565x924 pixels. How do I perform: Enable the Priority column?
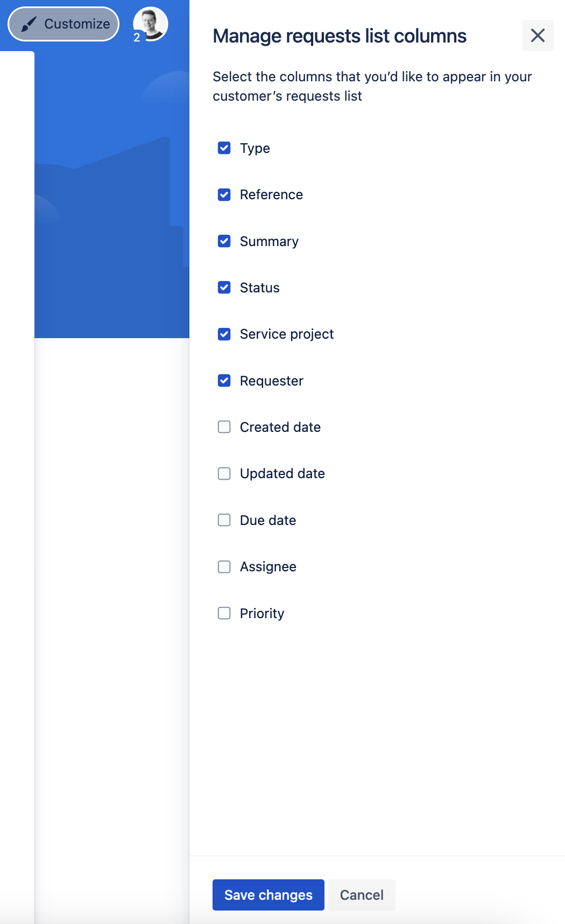224,613
